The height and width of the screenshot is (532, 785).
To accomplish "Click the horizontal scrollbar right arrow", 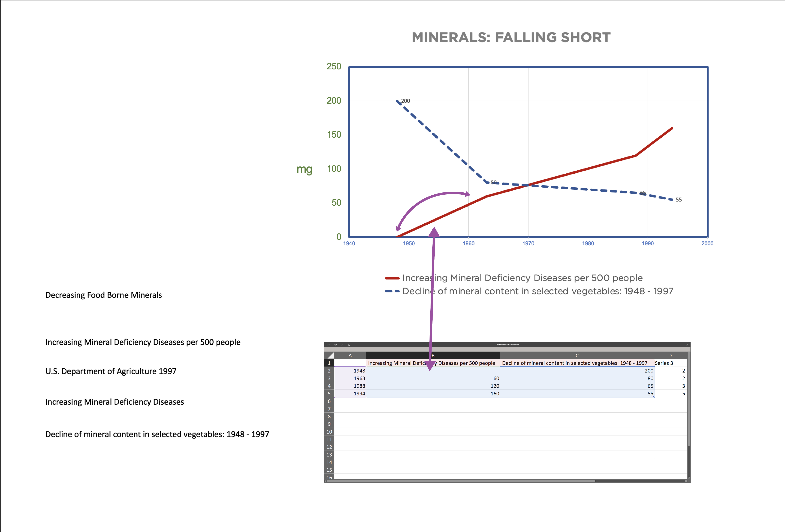I will coord(686,481).
